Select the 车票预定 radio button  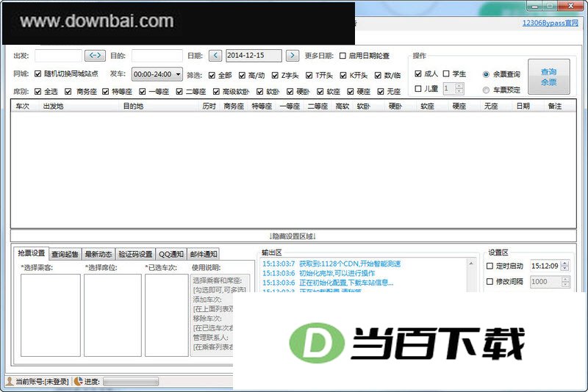pyautogui.click(x=486, y=90)
